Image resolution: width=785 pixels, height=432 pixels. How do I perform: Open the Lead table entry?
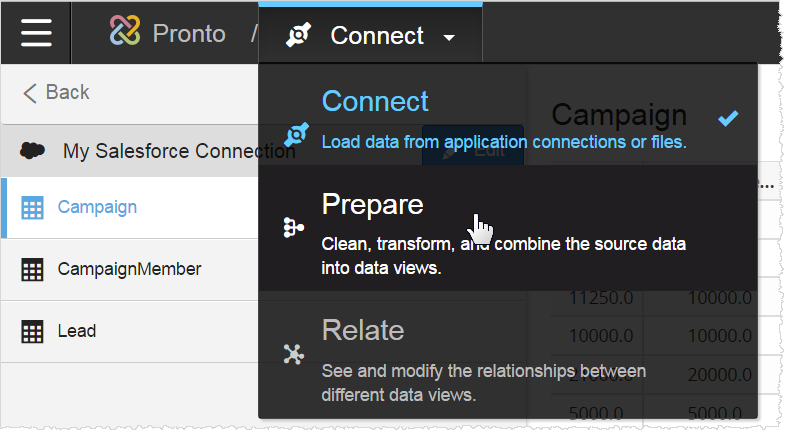click(x=76, y=331)
